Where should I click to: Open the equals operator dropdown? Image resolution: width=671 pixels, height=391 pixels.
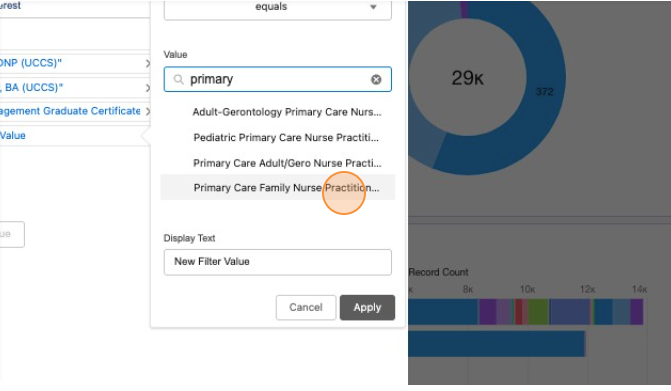pyautogui.click(x=277, y=8)
